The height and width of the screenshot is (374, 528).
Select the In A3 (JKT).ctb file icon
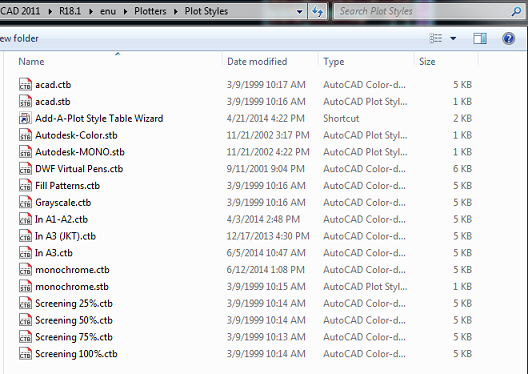(x=25, y=236)
